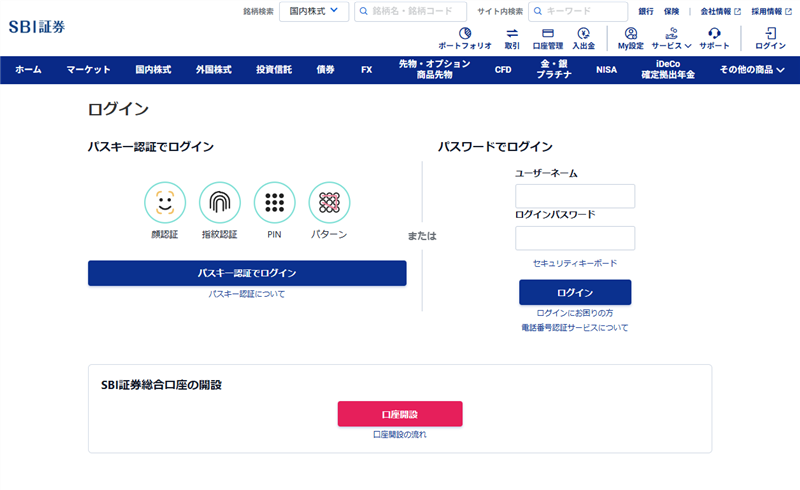Open the セキュリティキーボード link
This screenshot has height=490, width=800.
[x=575, y=263]
